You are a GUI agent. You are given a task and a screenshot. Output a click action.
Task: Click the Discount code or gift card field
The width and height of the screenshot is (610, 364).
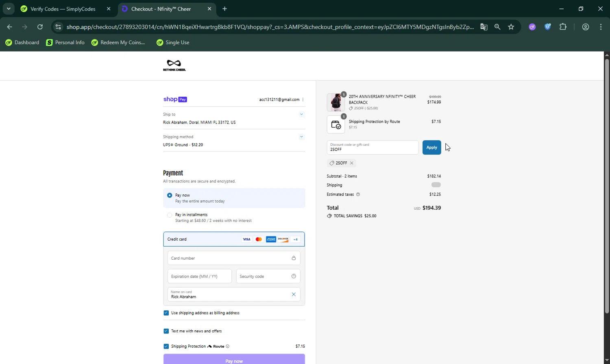coord(373,147)
